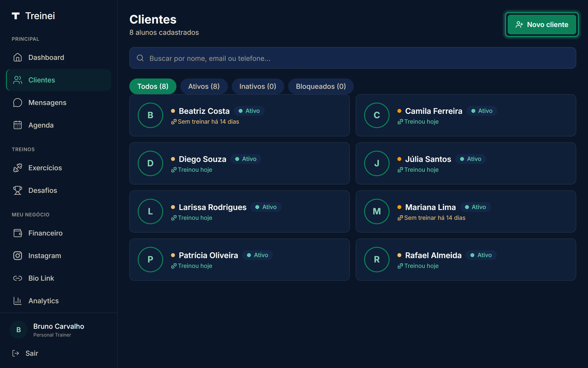
Task: Click the add-user icon on Novo cliente
Action: tap(519, 25)
